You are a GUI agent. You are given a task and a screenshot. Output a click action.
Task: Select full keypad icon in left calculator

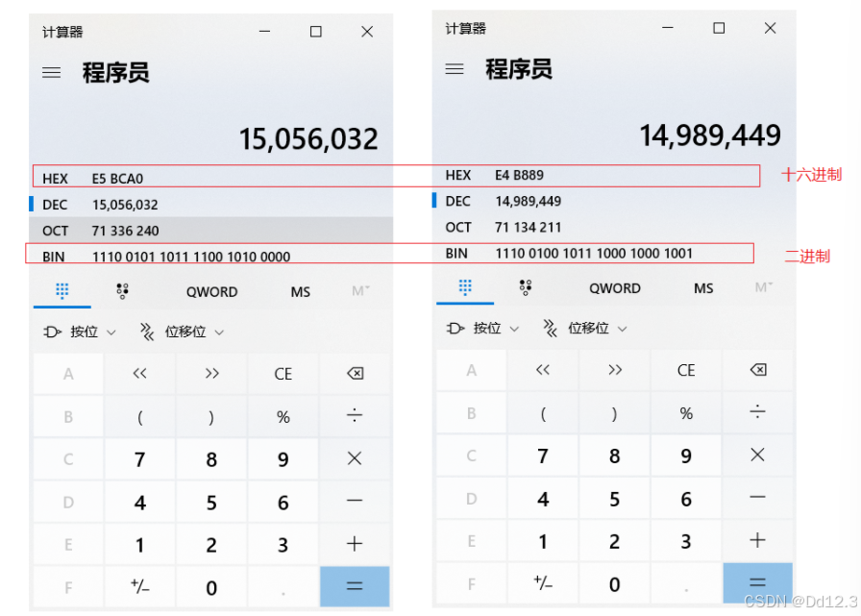pyautogui.click(x=62, y=290)
